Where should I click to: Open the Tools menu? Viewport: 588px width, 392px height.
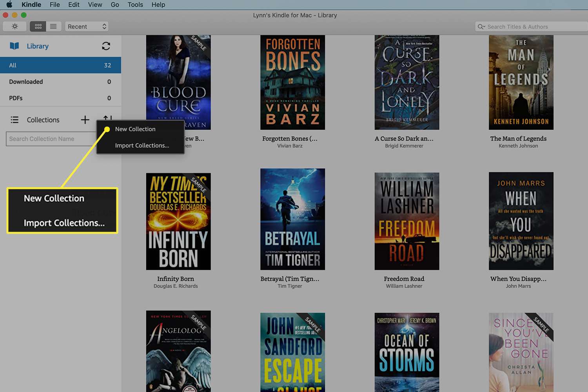[135, 5]
